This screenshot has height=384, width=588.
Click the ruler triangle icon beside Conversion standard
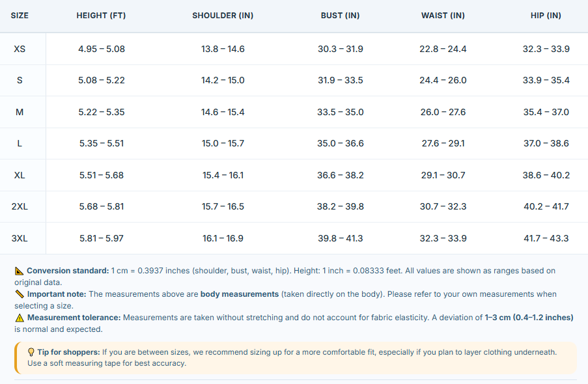tap(19, 271)
